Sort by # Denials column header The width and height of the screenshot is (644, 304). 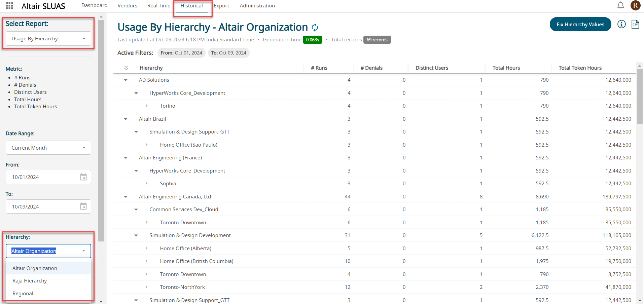[x=371, y=68]
